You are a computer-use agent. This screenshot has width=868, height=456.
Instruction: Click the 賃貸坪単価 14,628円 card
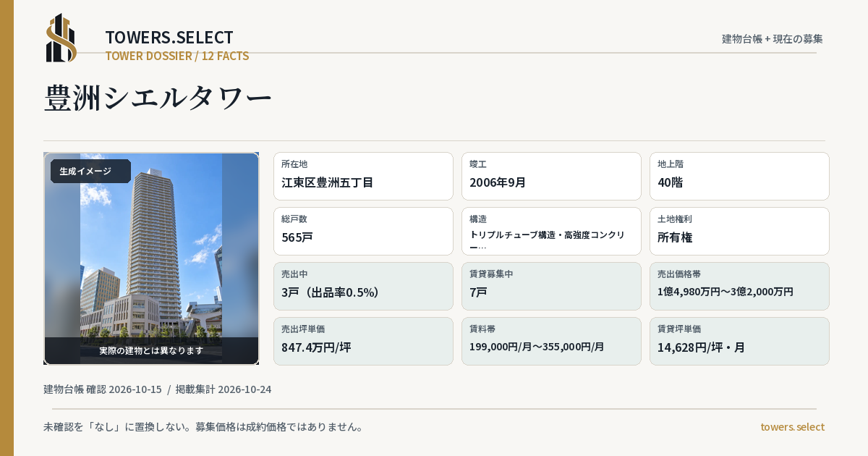[x=739, y=341]
